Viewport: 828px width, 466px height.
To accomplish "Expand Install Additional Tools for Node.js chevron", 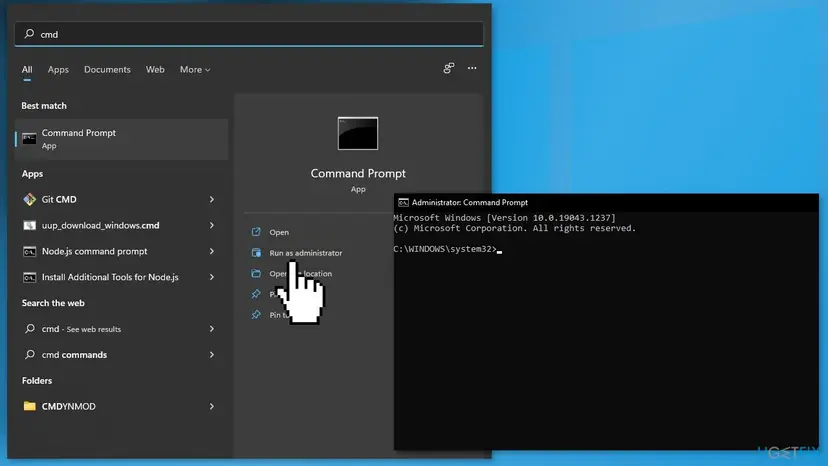I will point(212,277).
